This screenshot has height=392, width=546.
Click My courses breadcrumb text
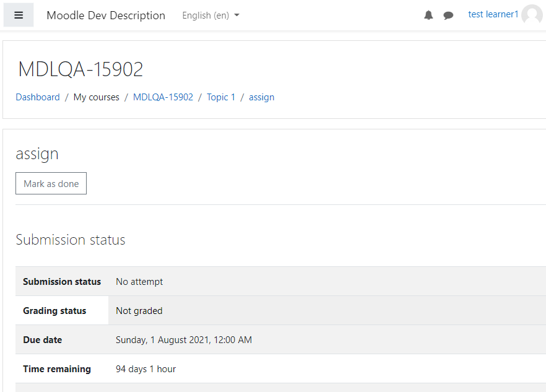(97, 97)
